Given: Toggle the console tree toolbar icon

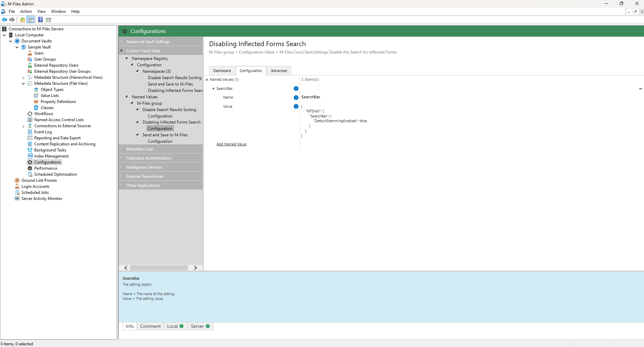Looking at the screenshot, I should tap(31, 20).
